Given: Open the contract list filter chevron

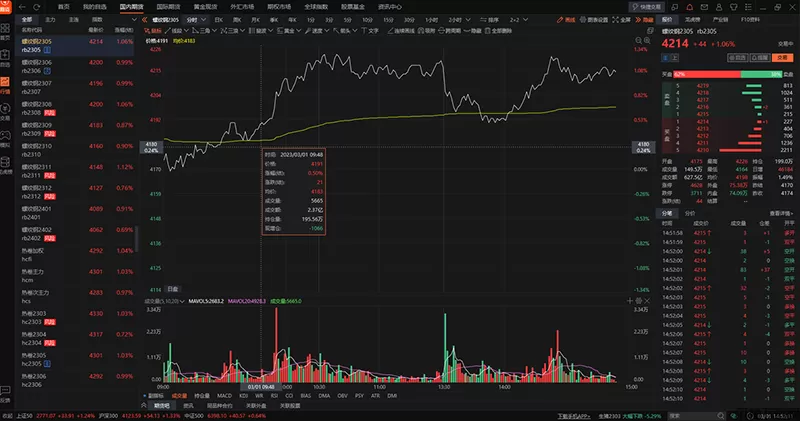Looking at the screenshot, I should click(134, 20).
